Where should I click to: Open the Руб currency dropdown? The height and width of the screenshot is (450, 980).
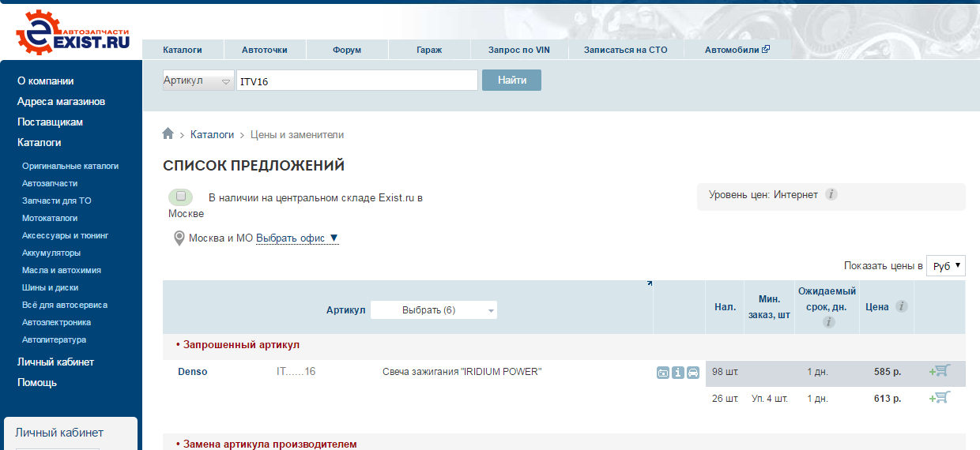click(x=946, y=266)
